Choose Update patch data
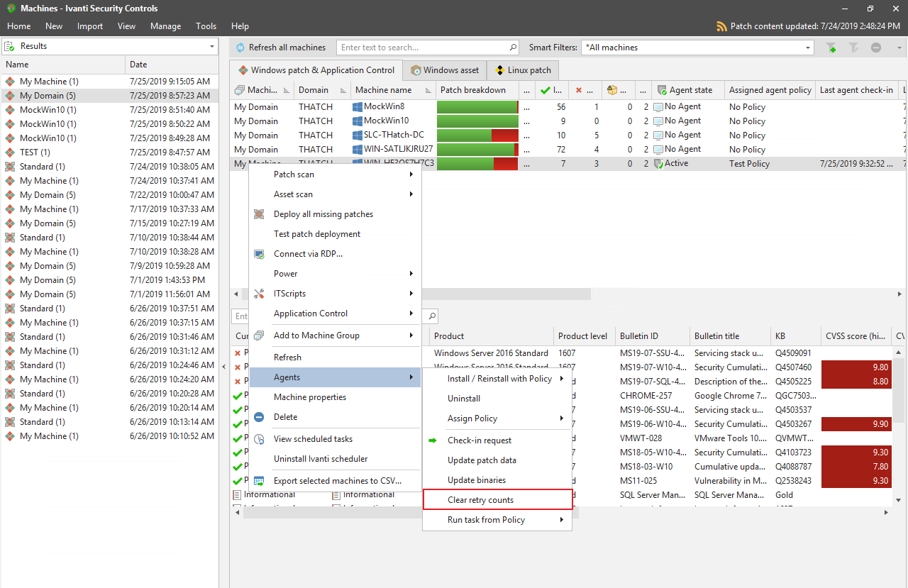The image size is (908, 588). click(x=497, y=460)
